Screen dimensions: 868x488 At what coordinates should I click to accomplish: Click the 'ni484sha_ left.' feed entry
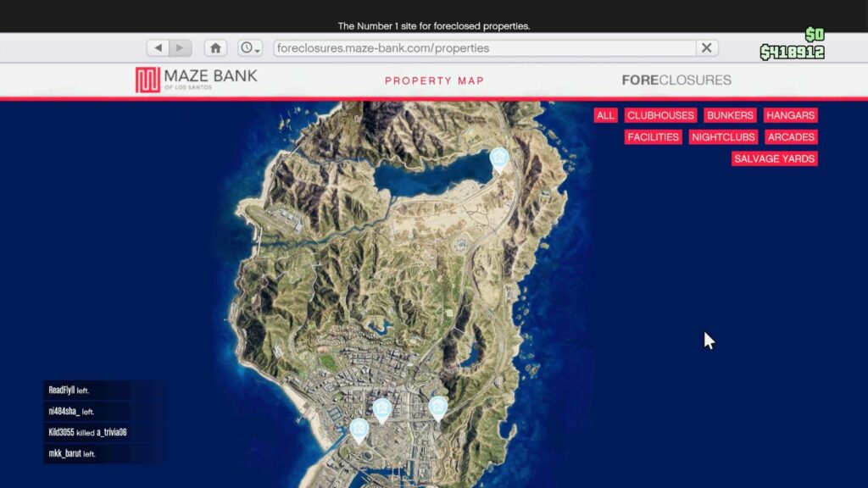[x=71, y=411]
